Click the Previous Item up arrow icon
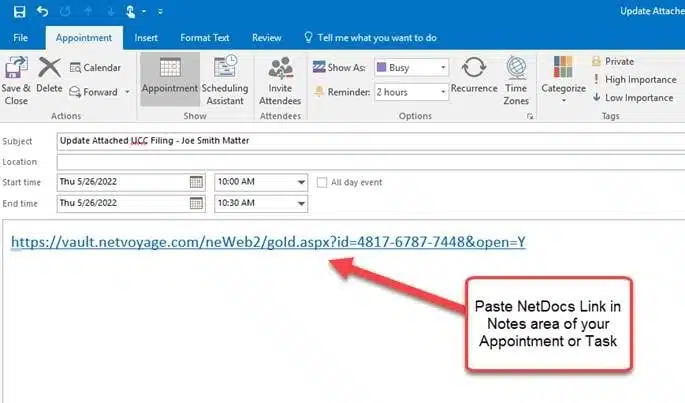This screenshot has height=403, width=685. click(88, 11)
